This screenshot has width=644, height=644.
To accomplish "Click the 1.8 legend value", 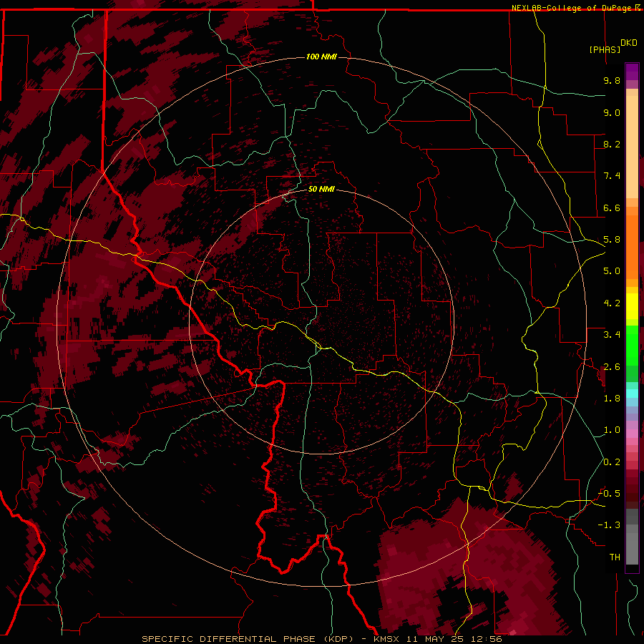I will click(612, 399).
